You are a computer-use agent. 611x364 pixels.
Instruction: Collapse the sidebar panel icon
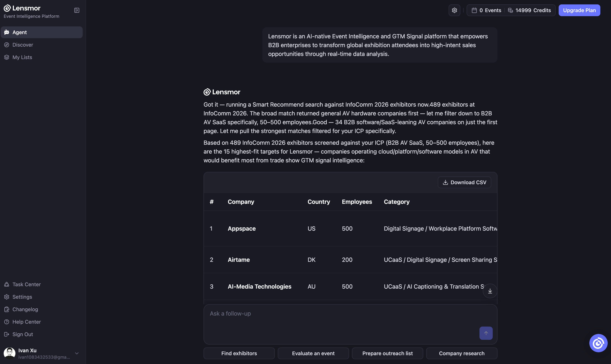pos(77,10)
